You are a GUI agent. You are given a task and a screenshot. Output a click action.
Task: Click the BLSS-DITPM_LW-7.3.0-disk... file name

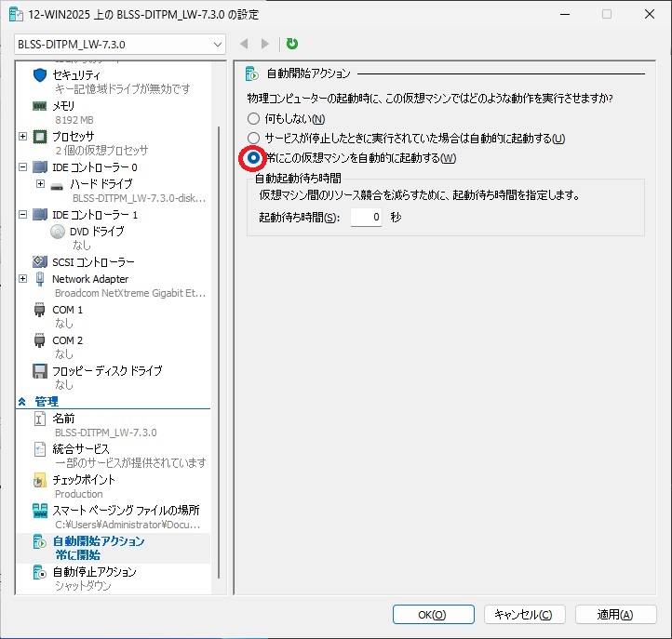point(140,198)
